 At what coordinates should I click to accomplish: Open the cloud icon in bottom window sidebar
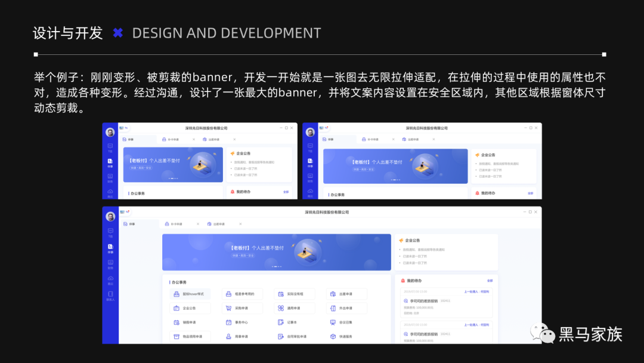point(110,279)
